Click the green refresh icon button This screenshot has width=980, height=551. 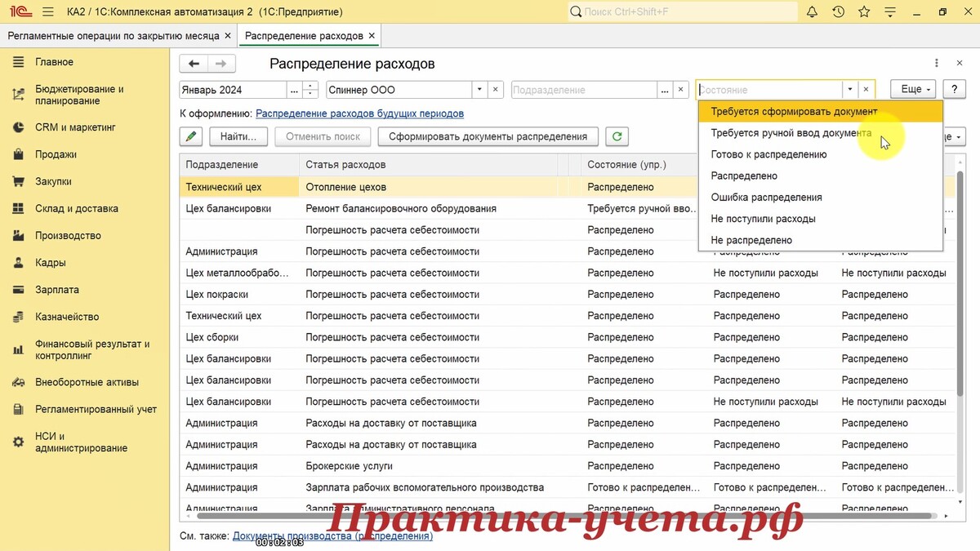point(617,137)
